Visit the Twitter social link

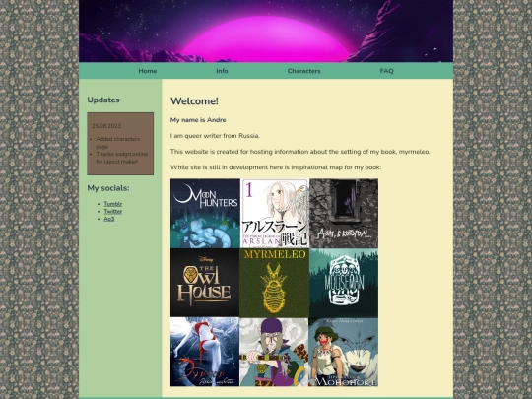click(x=113, y=211)
